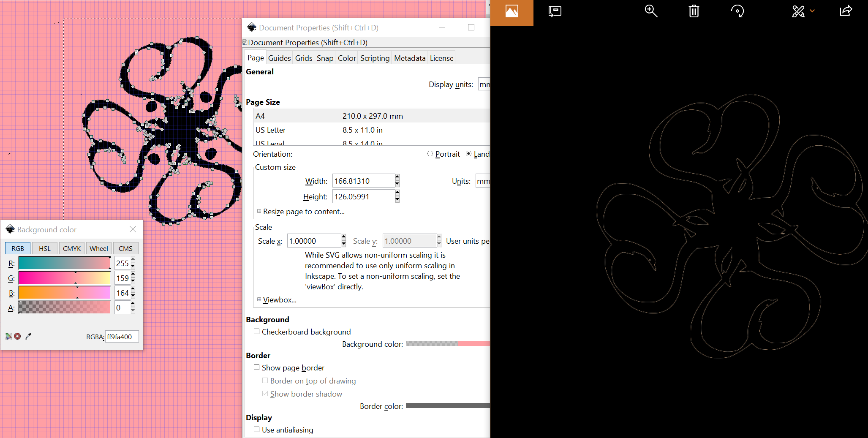Expand the Viewbox section
Screen dimensions: 868x438
(x=259, y=299)
